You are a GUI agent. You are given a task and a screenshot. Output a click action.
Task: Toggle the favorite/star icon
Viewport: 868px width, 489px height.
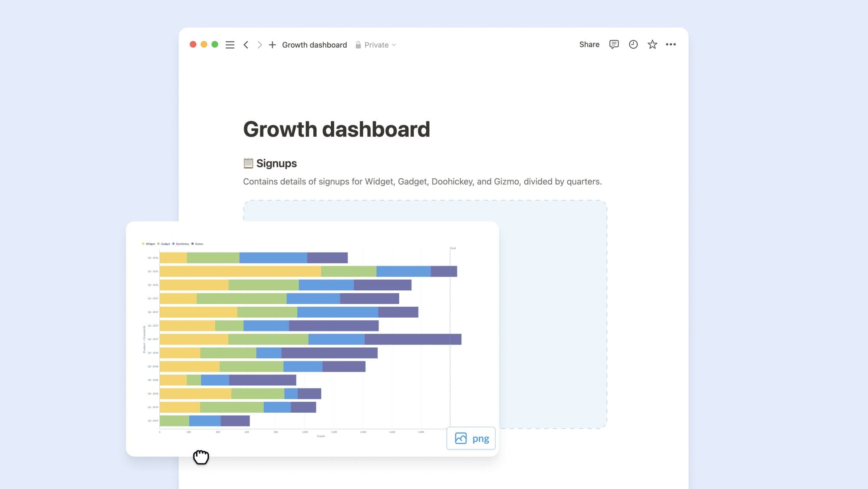click(652, 44)
